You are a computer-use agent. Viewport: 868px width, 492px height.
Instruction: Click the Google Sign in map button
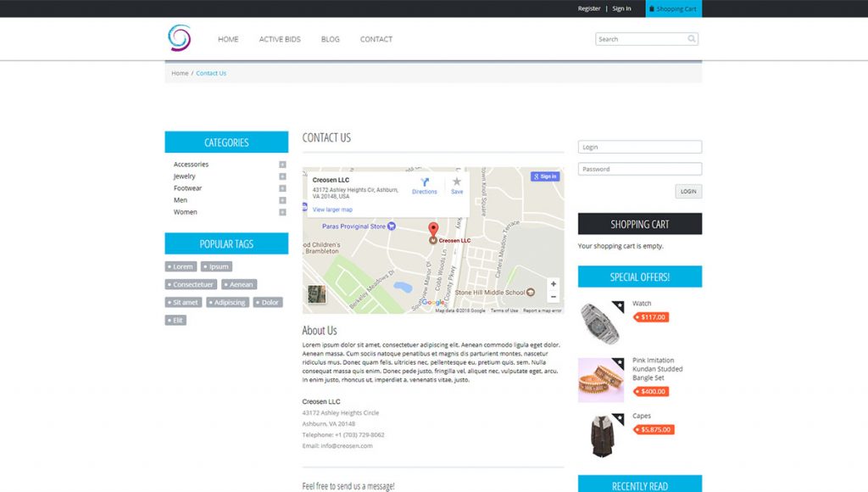(545, 176)
